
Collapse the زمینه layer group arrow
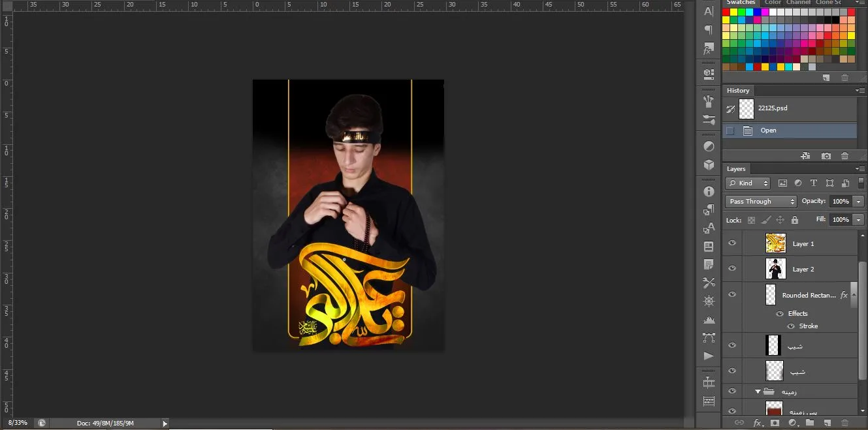point(758,392)
